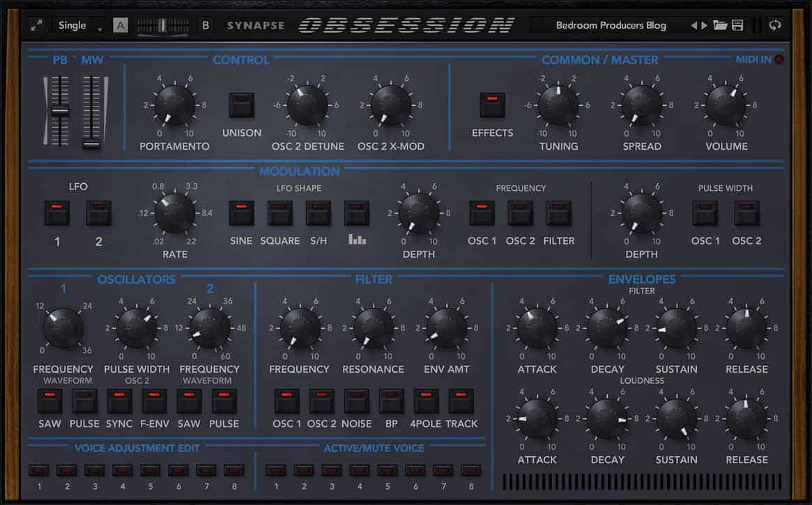Toggle frequency modulation Filter switch
Screen dimensions: 812x505
(559, 213)
